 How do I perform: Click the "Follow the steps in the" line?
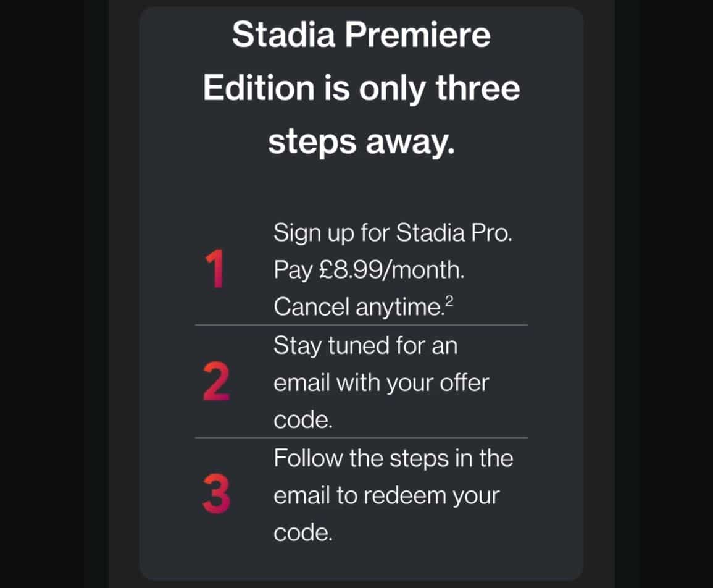coord(393,458)
